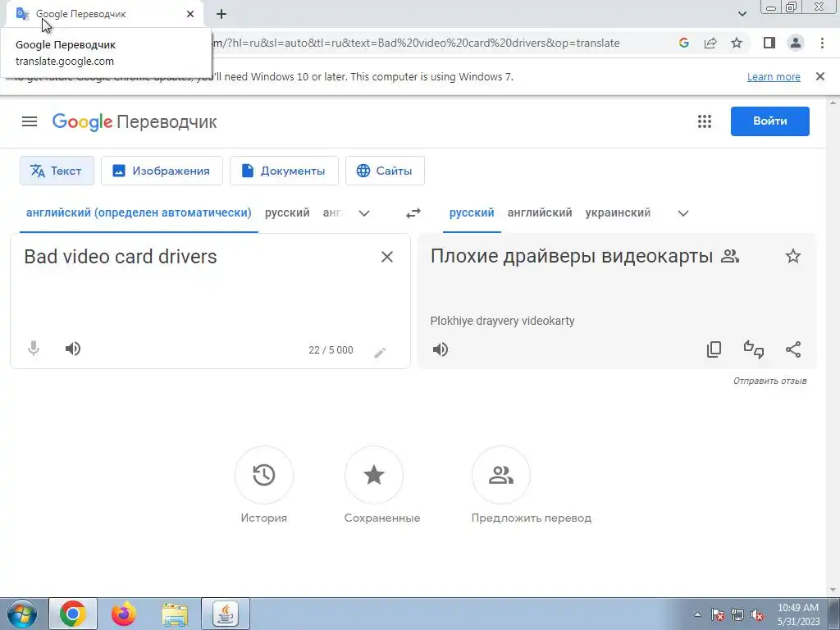Show hidden system tray icons
The width and height of the screenshot is (840, 630).
tap(697, 615)
